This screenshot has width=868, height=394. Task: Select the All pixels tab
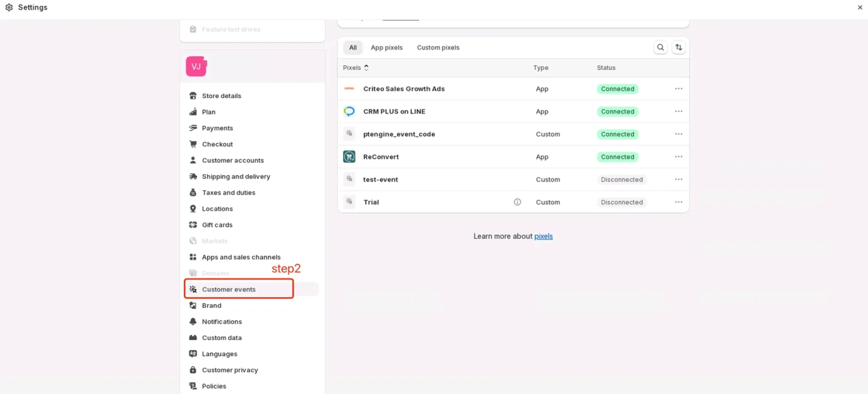click(352, 48)
